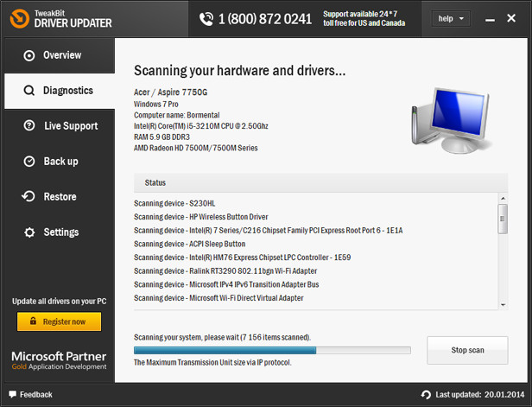Screen dimensions: 532x407
Task: Stop the scan in progress
Action: tap(467, 350)
